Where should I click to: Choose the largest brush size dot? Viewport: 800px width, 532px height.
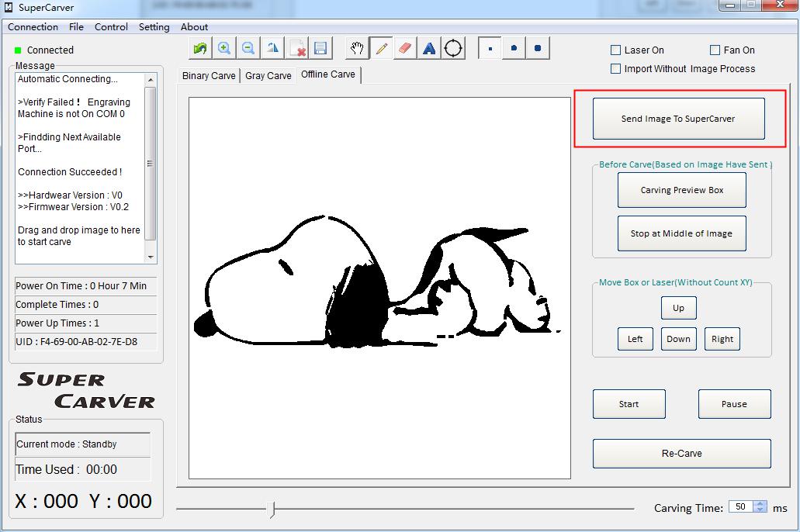(538, 48)
